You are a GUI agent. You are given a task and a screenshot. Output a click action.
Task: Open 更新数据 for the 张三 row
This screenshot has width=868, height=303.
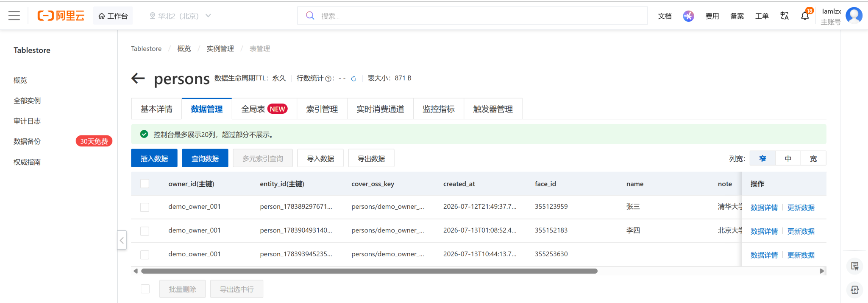(x=801, y=208)
